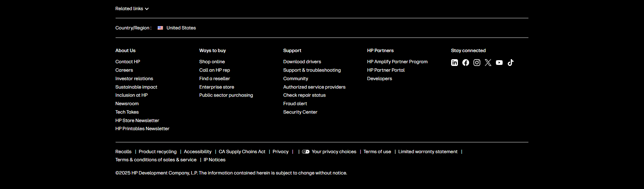Visit the Security Center page

point(300,112)
